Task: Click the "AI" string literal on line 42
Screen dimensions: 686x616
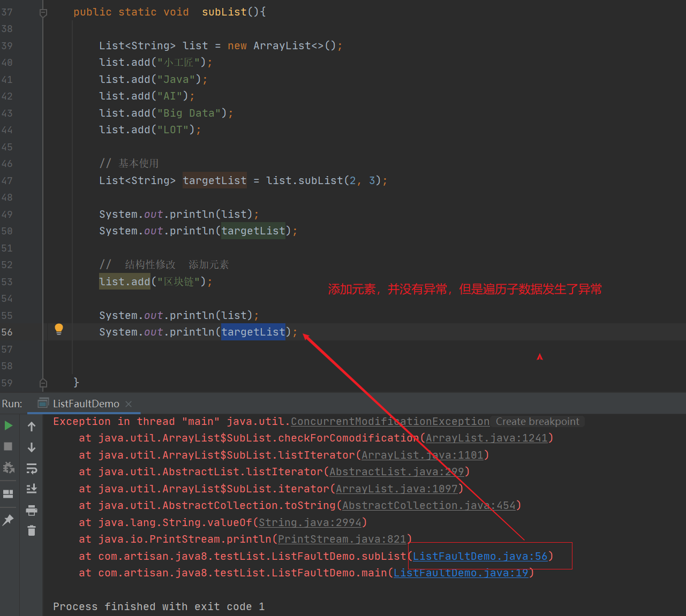Action: click(170, 96)
